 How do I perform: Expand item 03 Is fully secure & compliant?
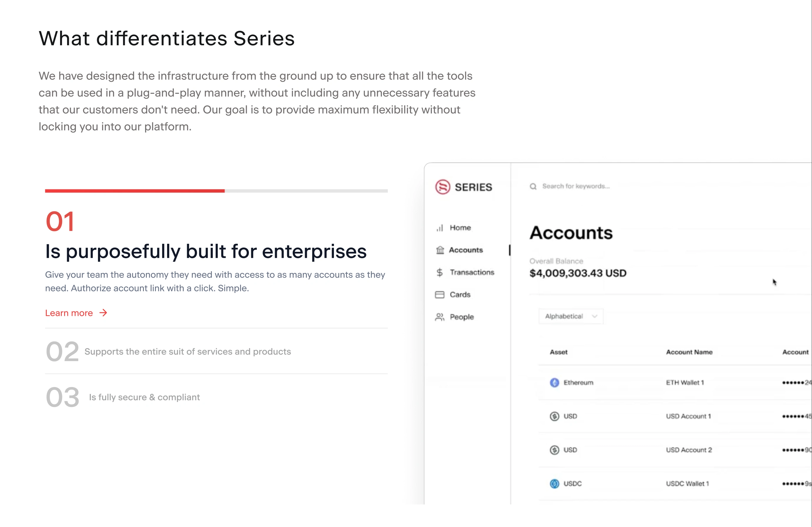click(144, 397)
